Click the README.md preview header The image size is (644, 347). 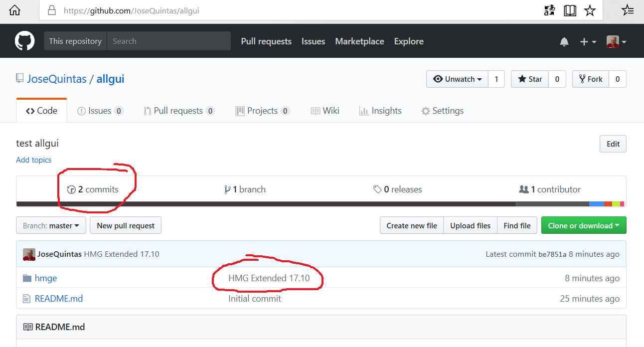pos(321,327)
